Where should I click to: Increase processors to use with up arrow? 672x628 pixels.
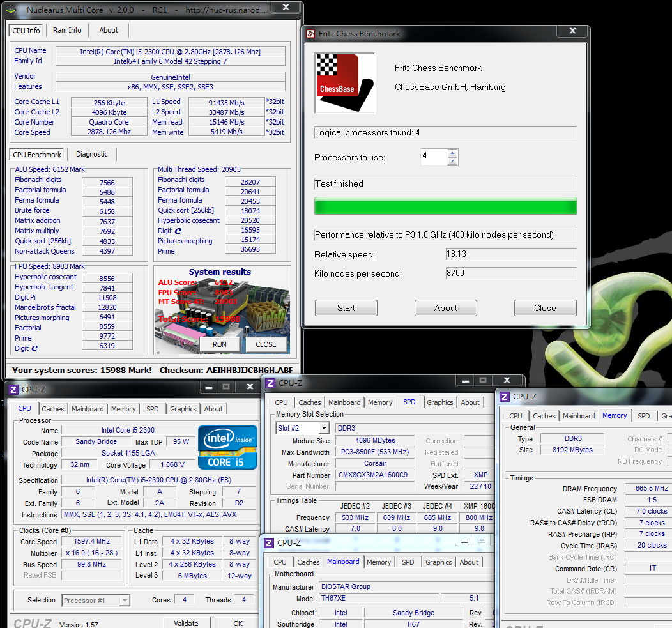452,153
